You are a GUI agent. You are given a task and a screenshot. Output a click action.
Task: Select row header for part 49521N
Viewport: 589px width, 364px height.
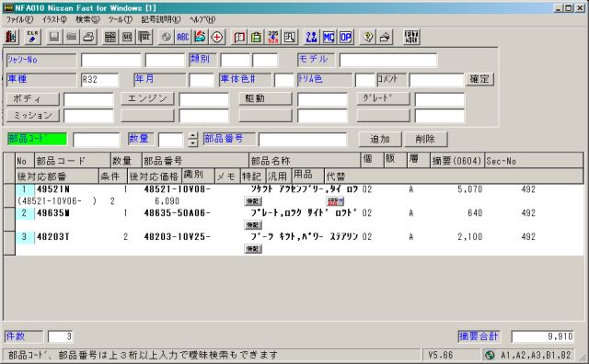point(9,195)
